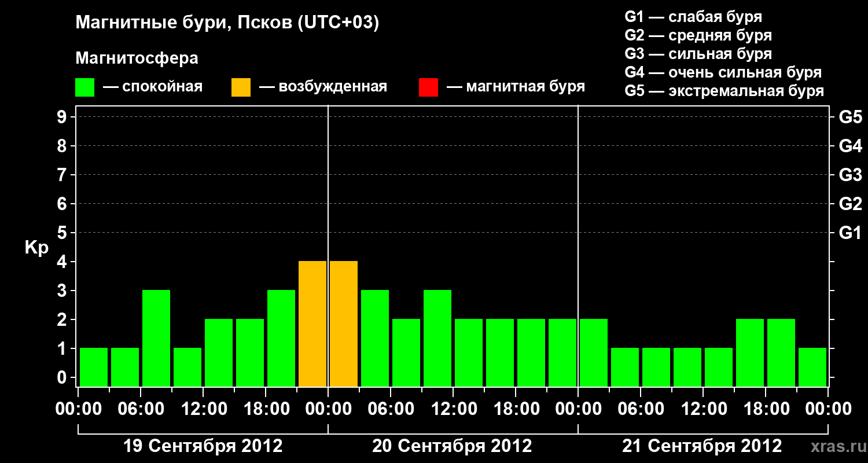This screenshot has width=868, height=463.
Task: Select the chart title 'Магнитные бури, Псков (UTC+03)'
Action: pyautogui.click(x=227, y=23)
